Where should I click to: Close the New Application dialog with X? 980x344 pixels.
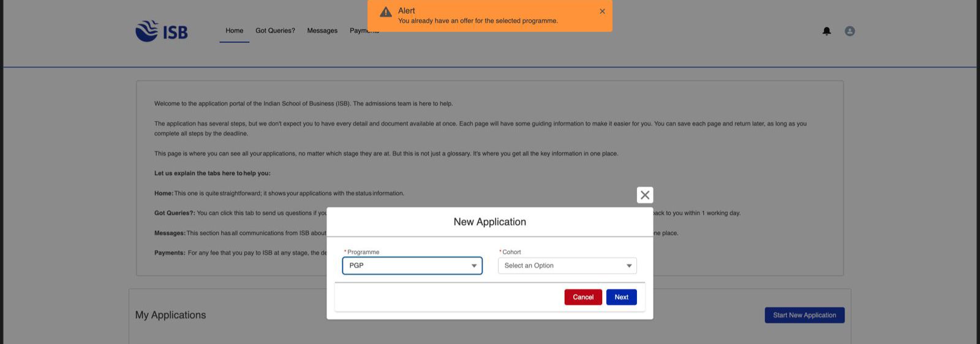pos(644,195)
